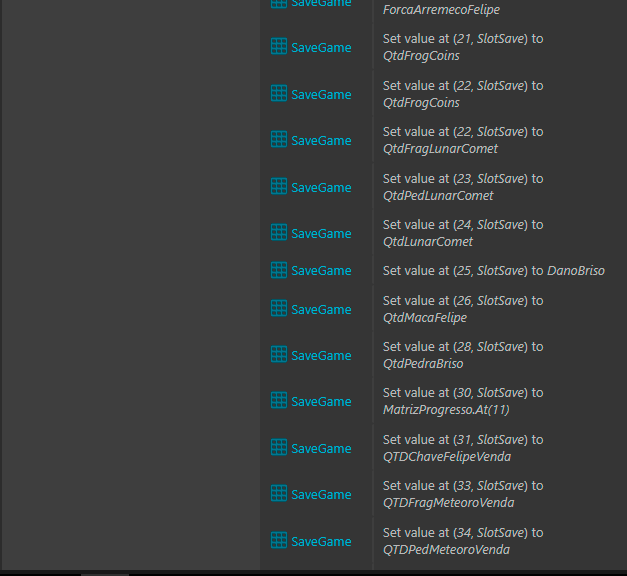Click SaveGame object name in the MatrizProgresso.At(11) row

pyautogui.click(x=321, y=401)
